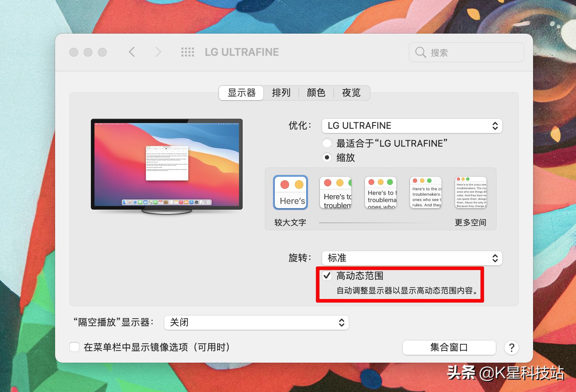Image resolution: width=576 pixels, height=392 pixels.
Task: Select the largest text scaling preset
Action: (x=291, y=192)
